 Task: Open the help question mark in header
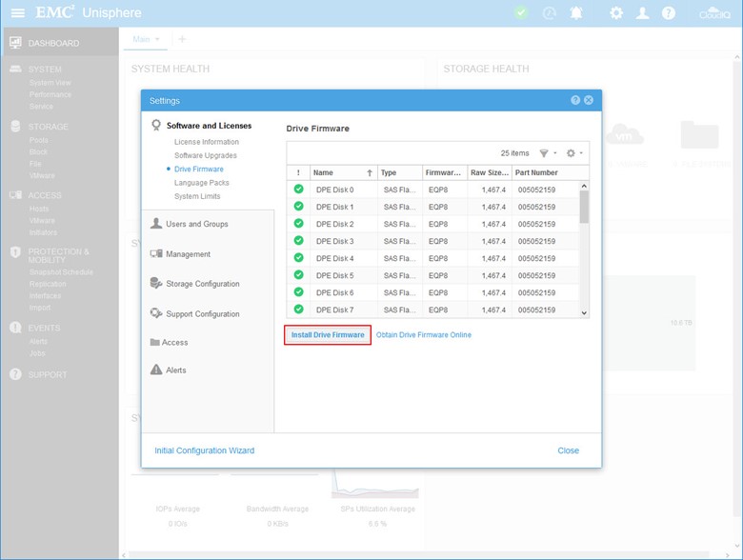click(x=669, y=12)
